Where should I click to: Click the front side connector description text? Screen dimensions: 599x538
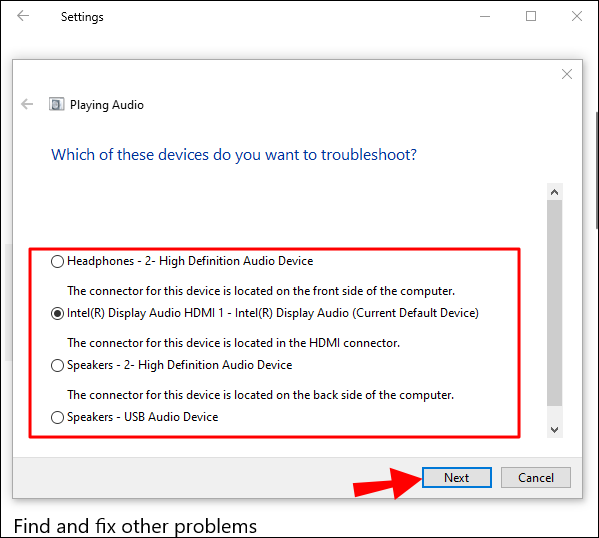261,291
